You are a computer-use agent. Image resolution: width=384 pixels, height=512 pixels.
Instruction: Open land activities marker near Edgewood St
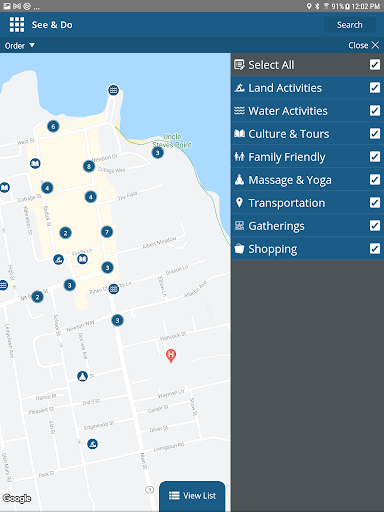click(x=92, y=444)
